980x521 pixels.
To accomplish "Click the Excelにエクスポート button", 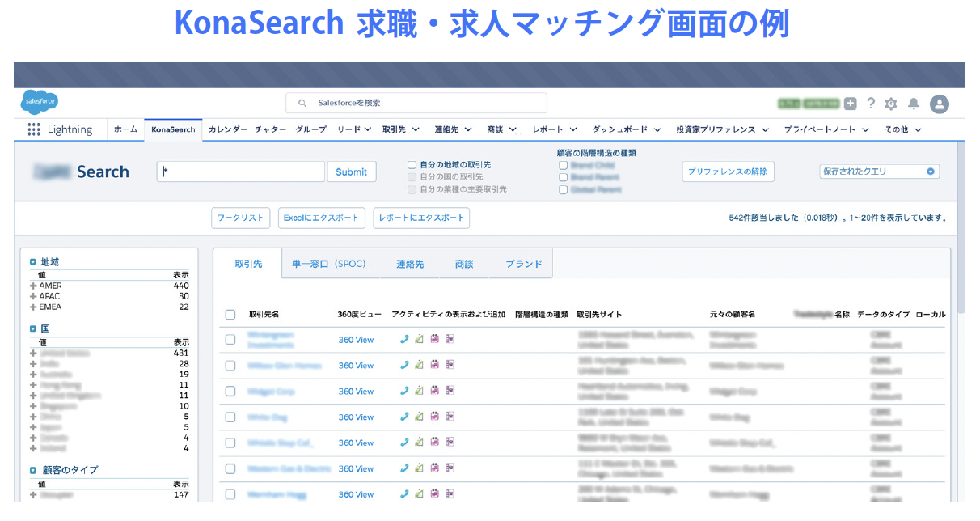I will point(321,218).
